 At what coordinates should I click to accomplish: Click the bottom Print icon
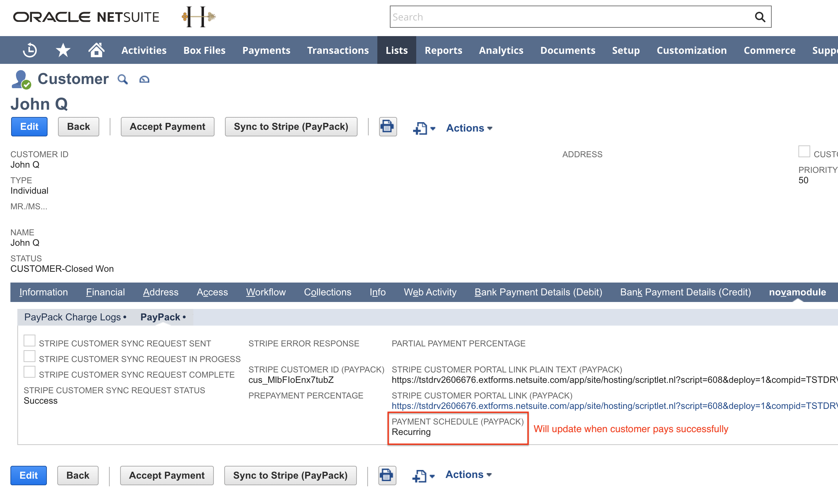pyautogui.click(x=387, y=475)
